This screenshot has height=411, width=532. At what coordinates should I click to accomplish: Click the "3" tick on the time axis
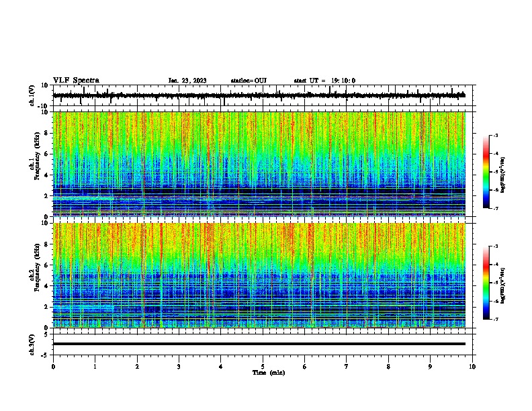(179, 367)
